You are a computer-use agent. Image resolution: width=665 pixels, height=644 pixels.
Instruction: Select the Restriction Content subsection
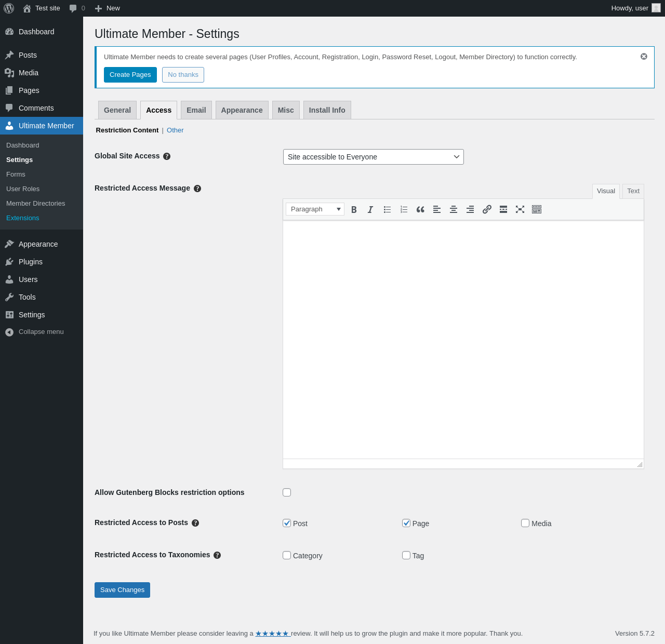127,130
